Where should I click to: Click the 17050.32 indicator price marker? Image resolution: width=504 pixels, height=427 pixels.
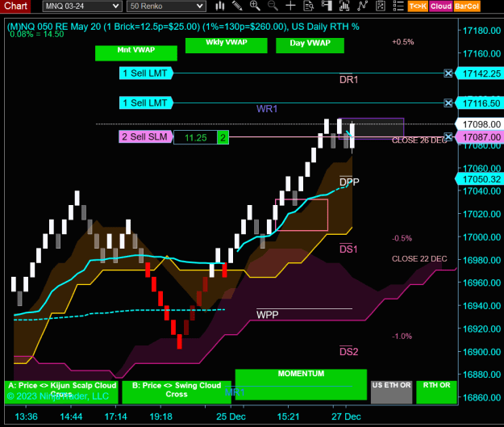pos(480,179)
